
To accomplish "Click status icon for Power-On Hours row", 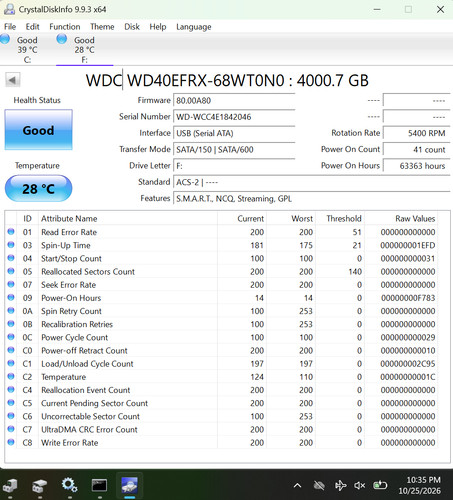I will [x=11, y=297].
